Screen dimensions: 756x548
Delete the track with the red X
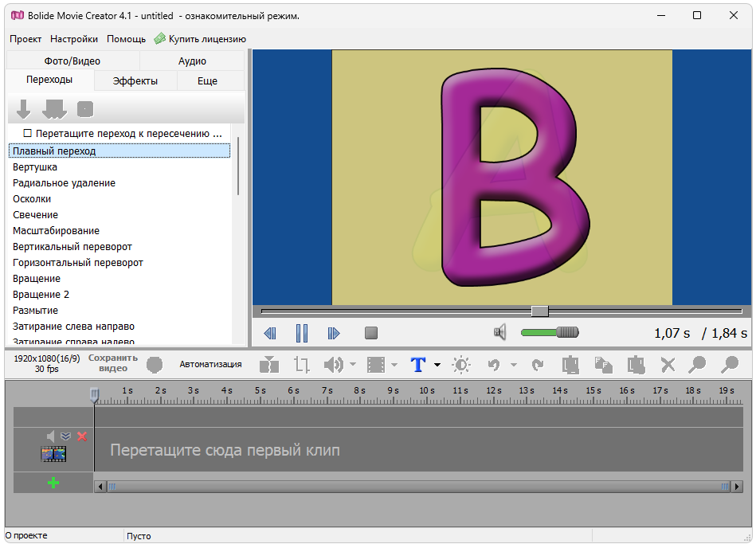(82, 436)
